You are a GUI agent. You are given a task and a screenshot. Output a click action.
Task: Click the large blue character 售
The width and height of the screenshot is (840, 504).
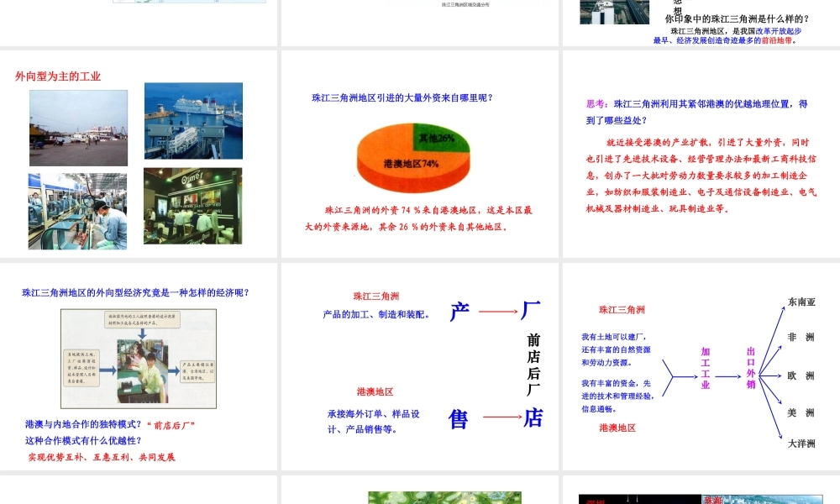[459, 419]
